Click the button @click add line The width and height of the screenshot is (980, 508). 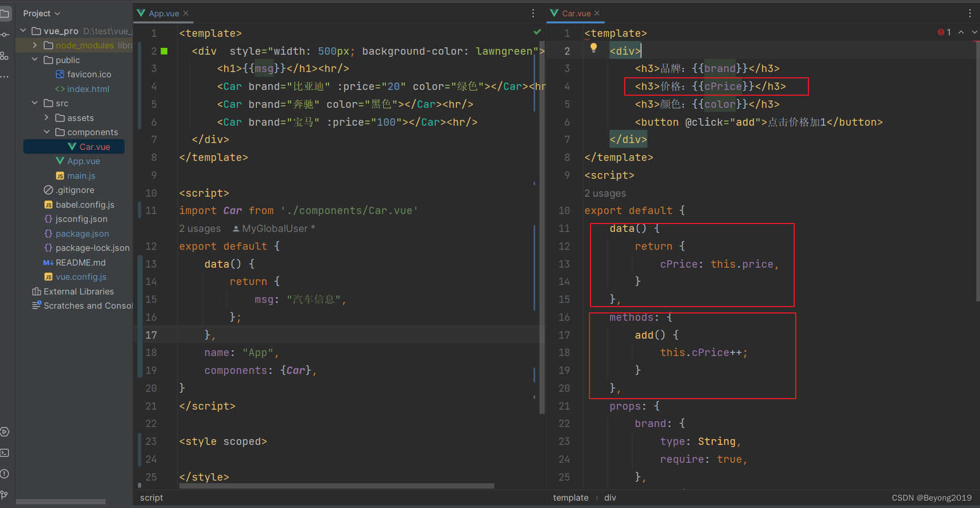pyautogui.click(x=758, y=122)
